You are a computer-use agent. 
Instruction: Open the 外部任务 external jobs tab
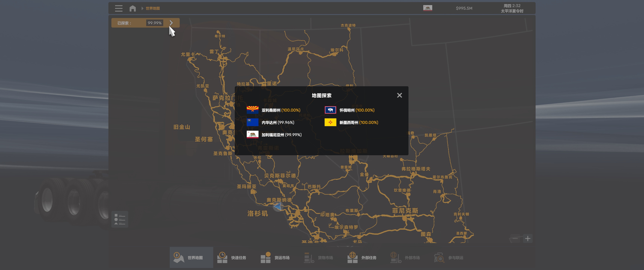pos(362,257)
